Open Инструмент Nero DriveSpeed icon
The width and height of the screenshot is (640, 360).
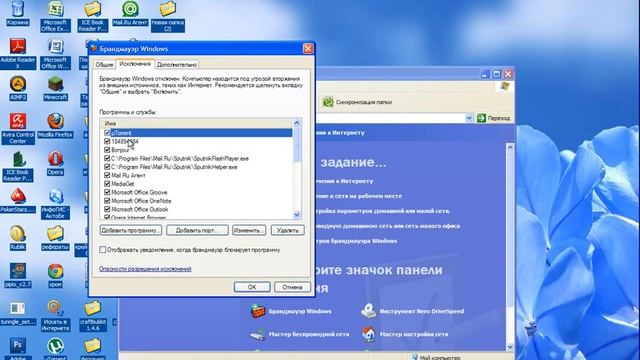click(369, 311)
